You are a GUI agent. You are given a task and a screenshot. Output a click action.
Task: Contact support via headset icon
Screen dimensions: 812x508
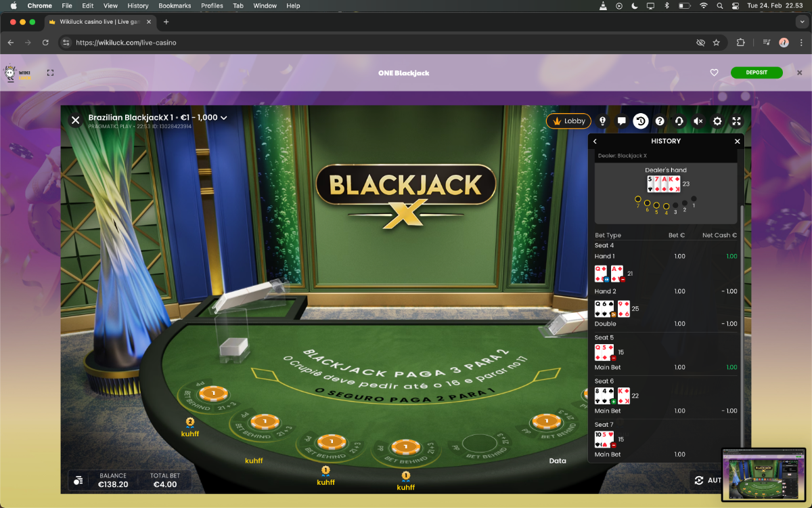click(679, 121)
